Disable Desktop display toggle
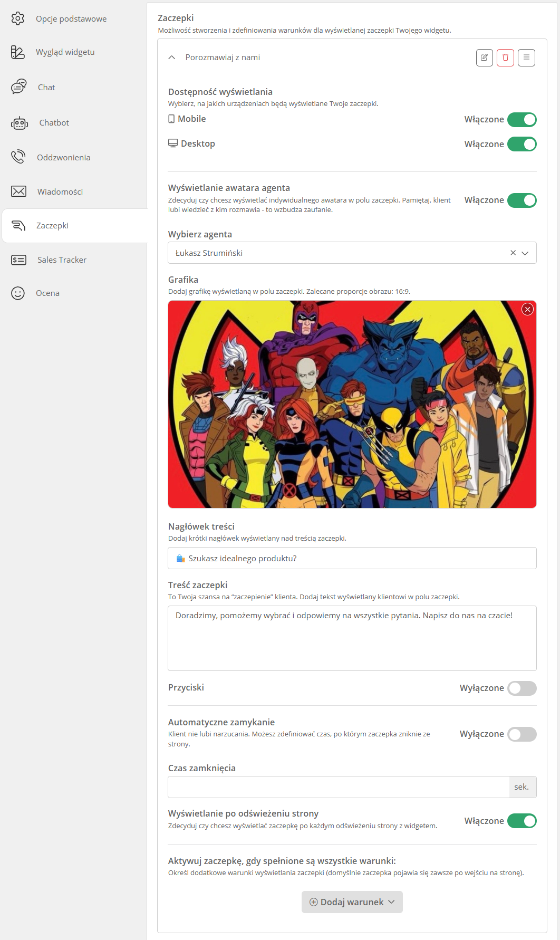560x940 pixels. pyautogui.click(x=522, y=145)
